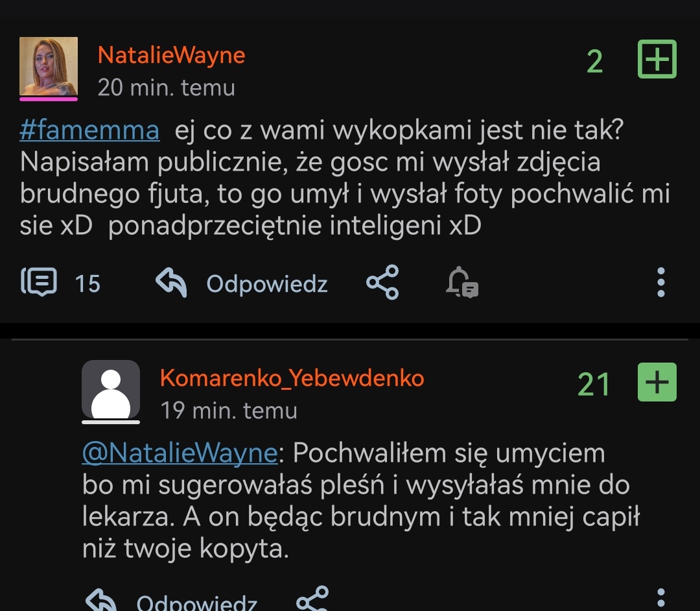700x611 pixels.
Task: Open the #famemma hashtag
Action: 89,130
